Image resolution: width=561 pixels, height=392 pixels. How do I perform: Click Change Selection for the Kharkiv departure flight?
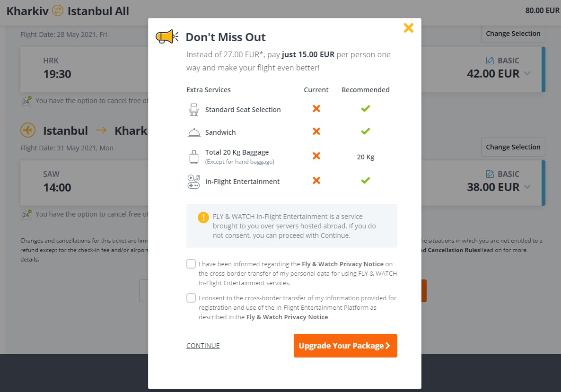pyautogui.click(x=513, y=34)
